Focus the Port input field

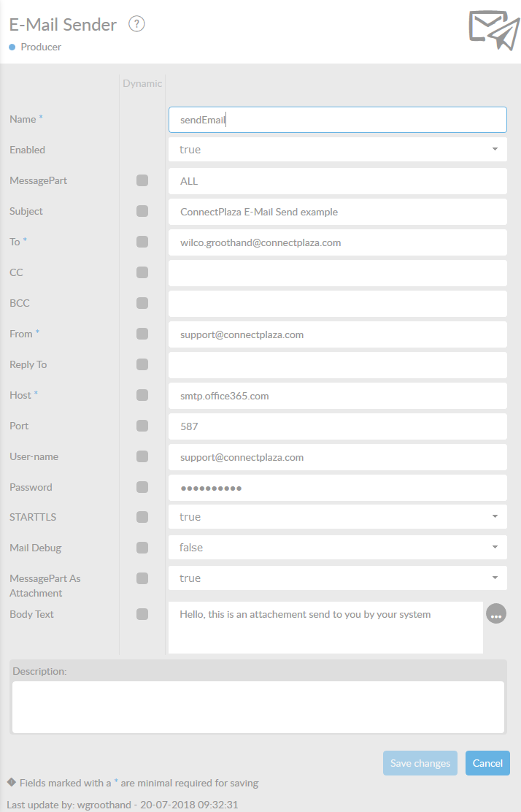click(x=337, y=426)
